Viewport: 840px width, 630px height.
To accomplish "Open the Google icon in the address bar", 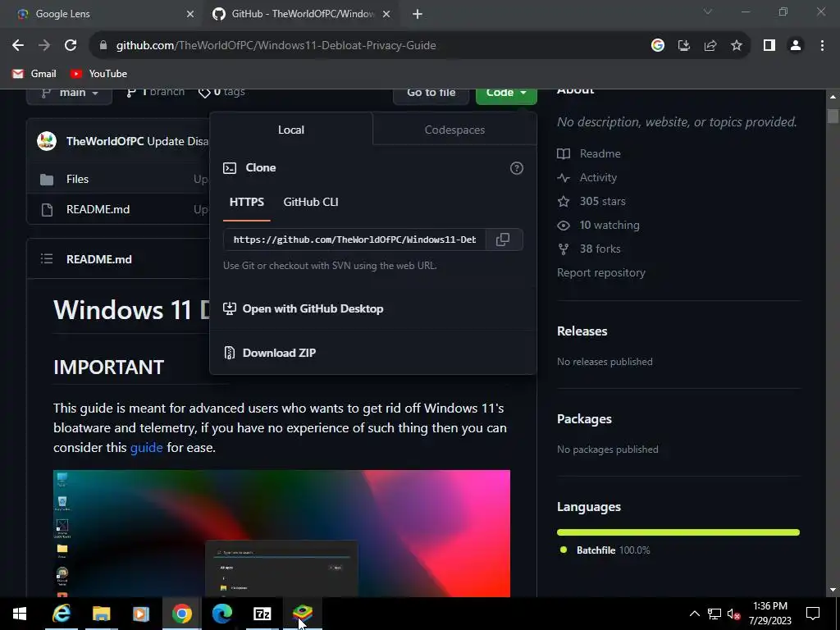I will tap(657, 46).
